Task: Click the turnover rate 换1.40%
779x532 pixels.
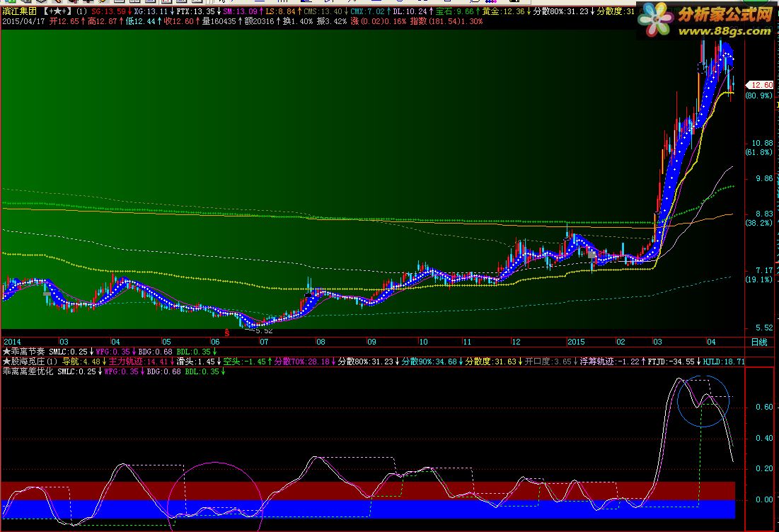Action: (x=298, y=21)
